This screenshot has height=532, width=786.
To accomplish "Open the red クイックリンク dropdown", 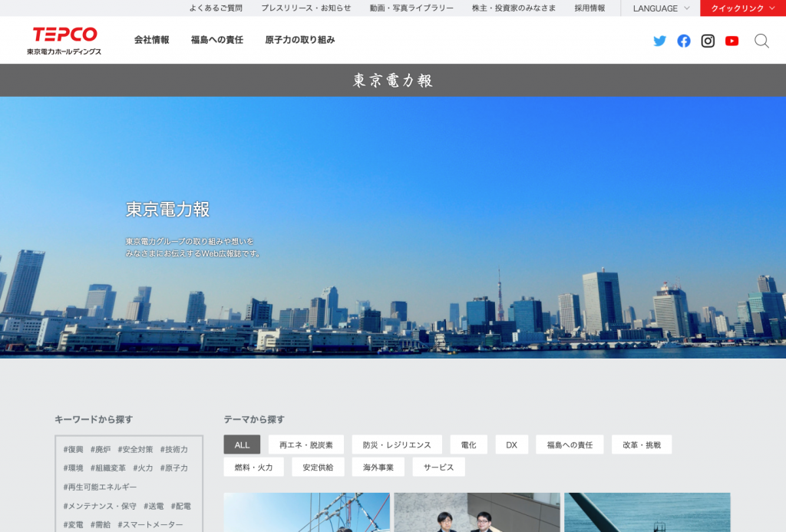I will pos(742,8).
